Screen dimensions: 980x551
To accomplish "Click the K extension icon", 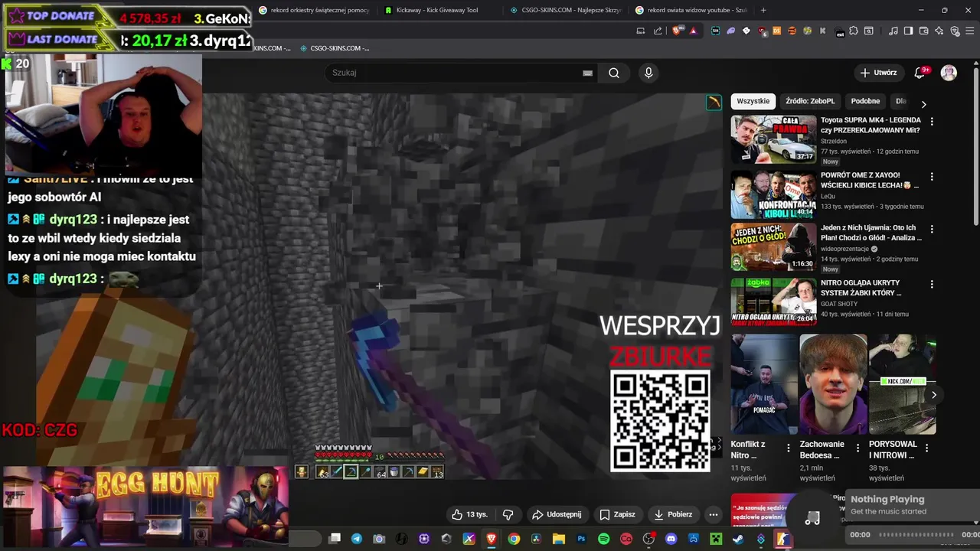I will point(823,31).
